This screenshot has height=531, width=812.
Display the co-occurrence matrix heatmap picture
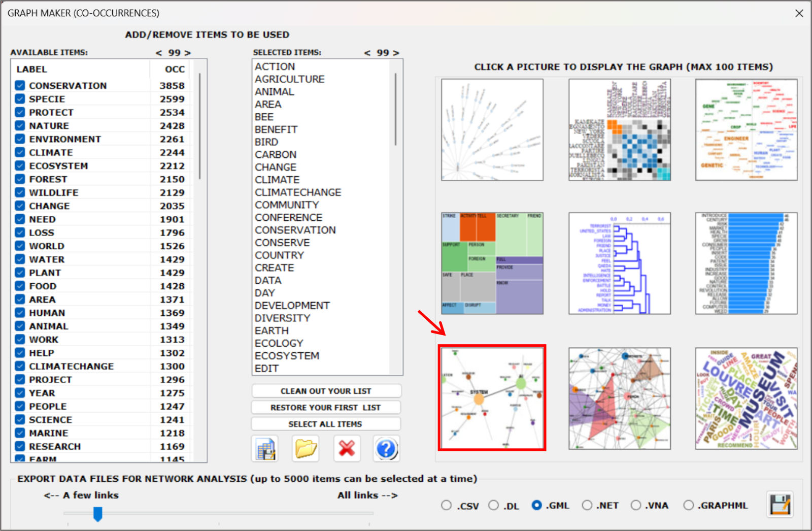pos(619,130)
